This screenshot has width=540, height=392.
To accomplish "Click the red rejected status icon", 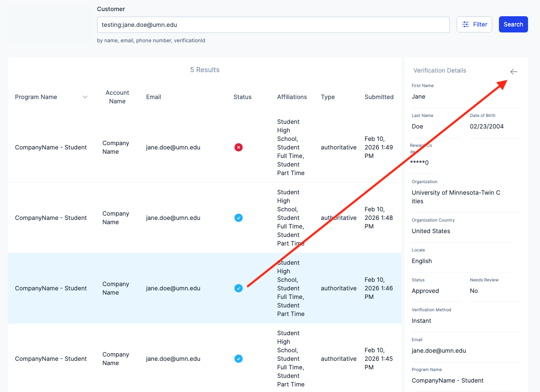I will [x=239, y=147].
